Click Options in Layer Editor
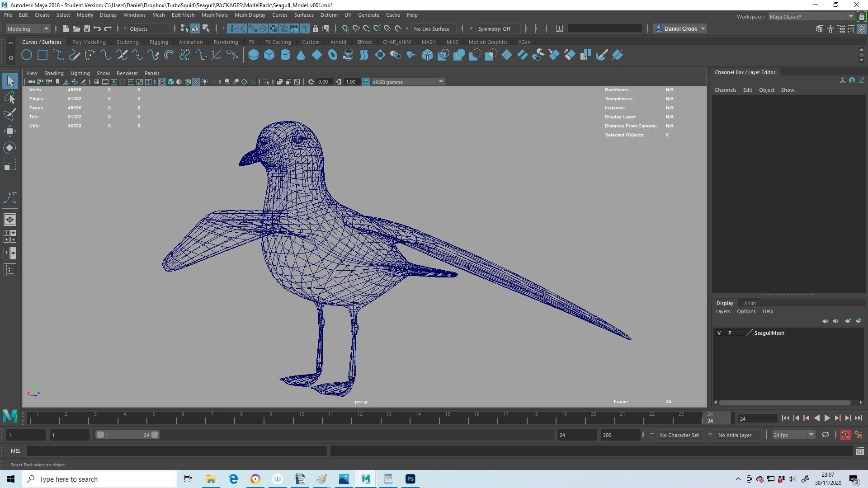Viewport: 868px width, 488px height. pos(746,311)
